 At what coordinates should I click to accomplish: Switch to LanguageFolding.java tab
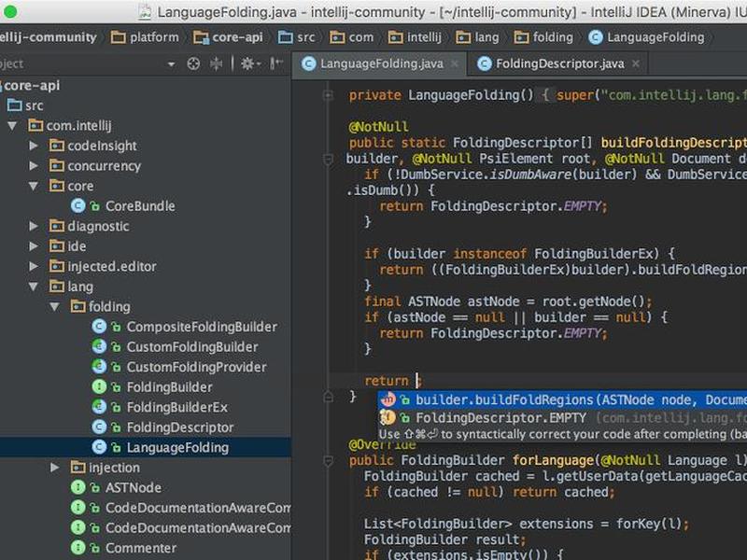coord(382,63)
